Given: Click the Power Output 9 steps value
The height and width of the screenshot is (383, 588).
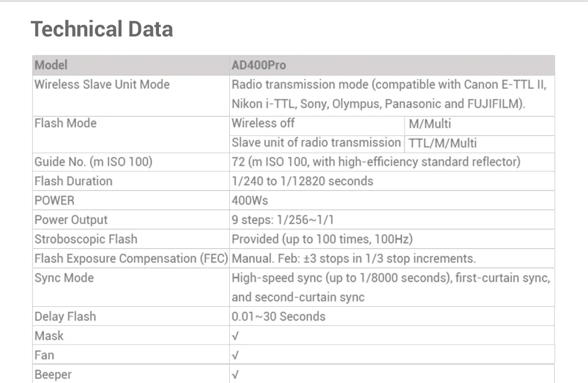Looking at the screenshot, I should 283,220.
